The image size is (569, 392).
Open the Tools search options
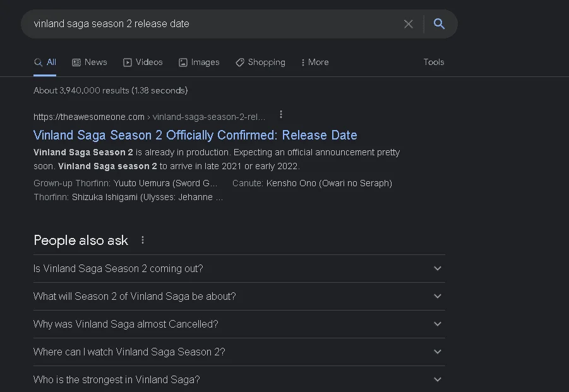(x=434, y=62)
